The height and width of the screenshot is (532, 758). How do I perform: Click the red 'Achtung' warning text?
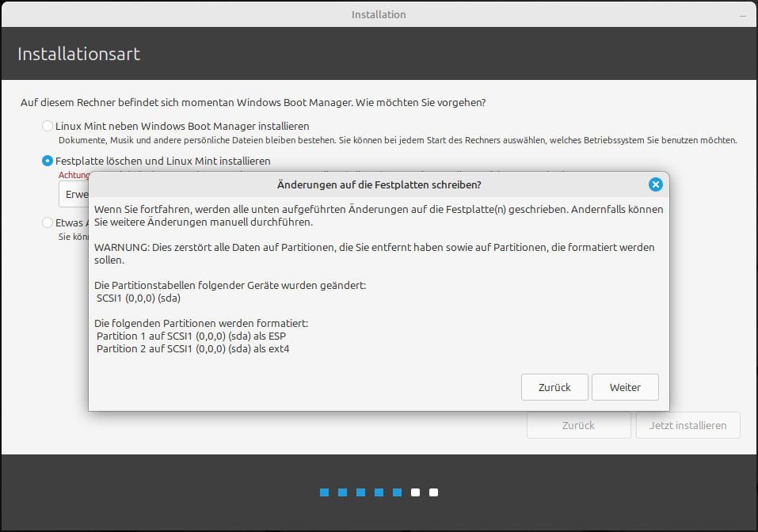tap(74, 175)
